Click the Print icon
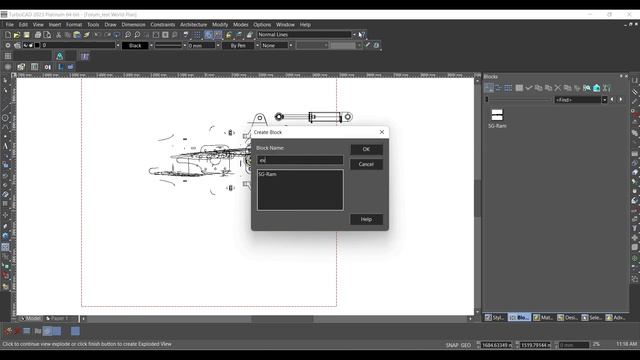The height and width of the screenshot is (360, 640). click(38, 35)
